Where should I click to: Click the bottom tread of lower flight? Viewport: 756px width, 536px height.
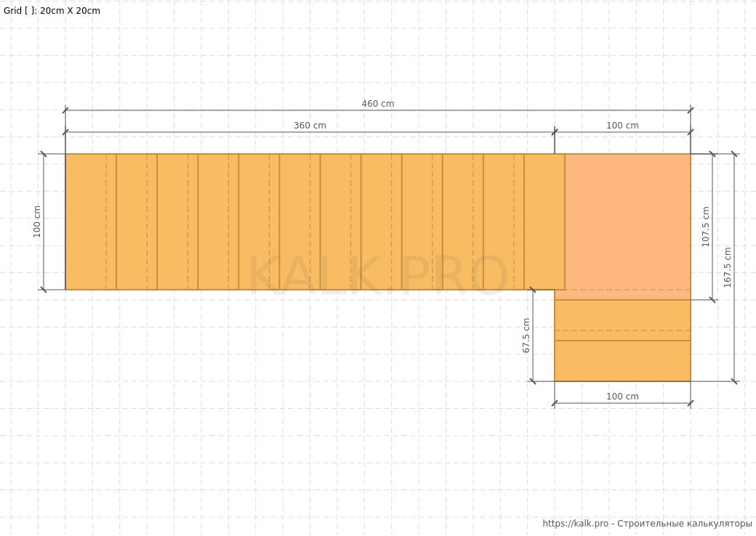pos(622,361)
